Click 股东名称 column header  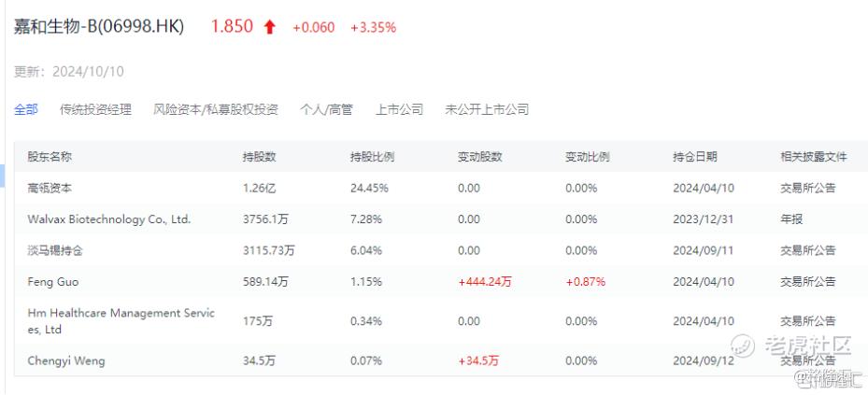point(50,157)
